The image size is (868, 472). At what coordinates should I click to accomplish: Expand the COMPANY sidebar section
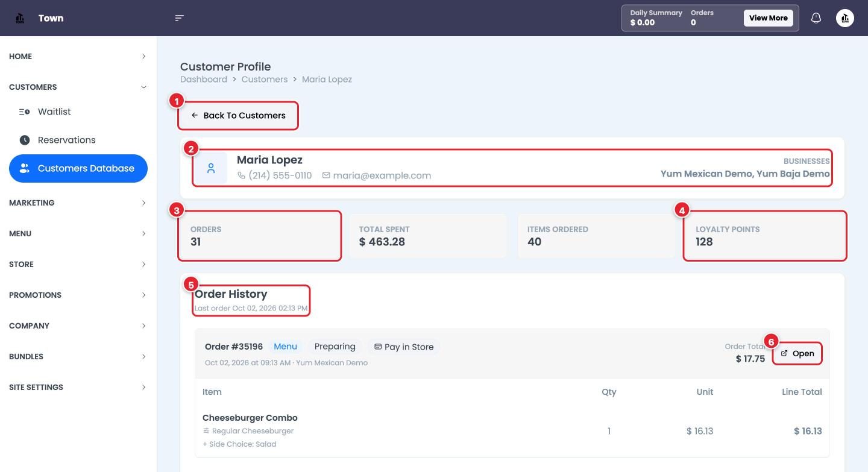coord(78,326)
